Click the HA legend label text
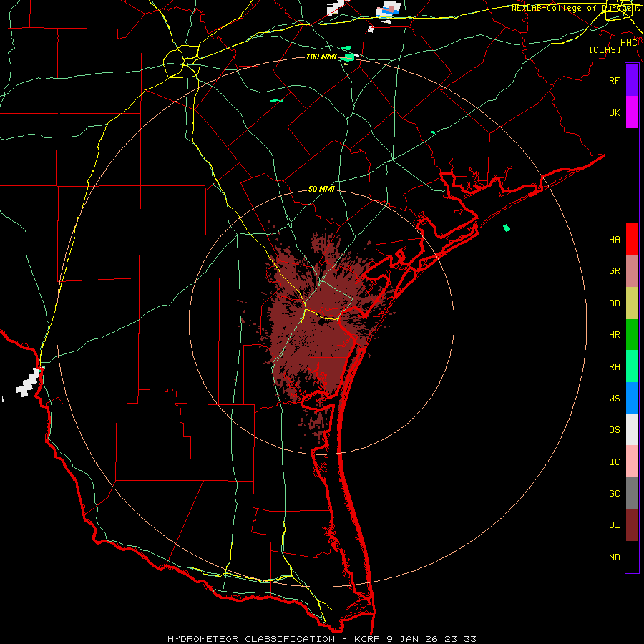 click(614, 239)
